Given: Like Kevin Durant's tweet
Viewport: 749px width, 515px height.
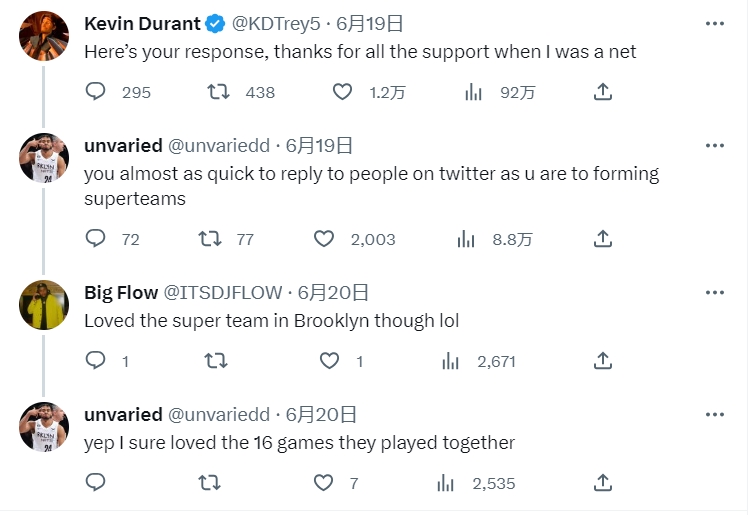Looking at the screenshot, I should pyautogui.click(x=342, y=92).
